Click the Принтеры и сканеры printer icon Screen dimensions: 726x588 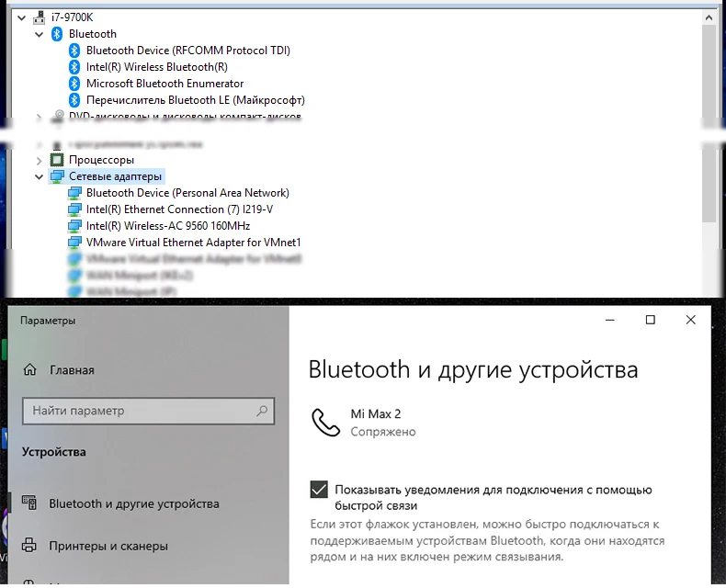pyautogui.click(x=29, y=545)
